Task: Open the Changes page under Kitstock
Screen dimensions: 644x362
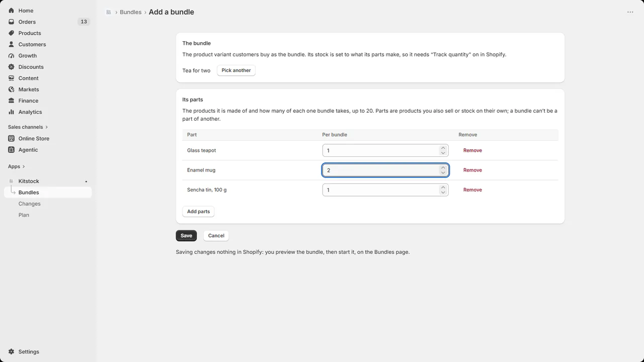Action: (x=29, y=204)
